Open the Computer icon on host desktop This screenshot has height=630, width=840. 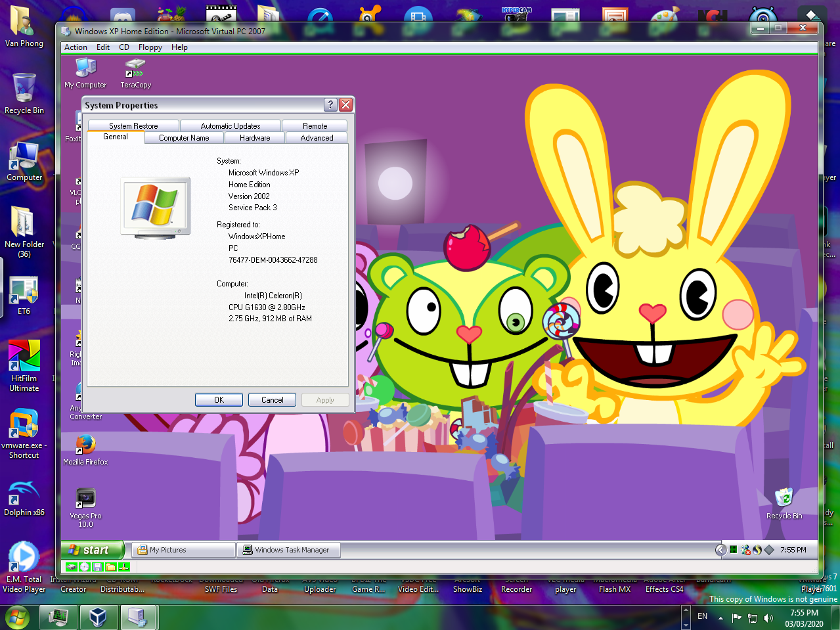click(24, 161)
